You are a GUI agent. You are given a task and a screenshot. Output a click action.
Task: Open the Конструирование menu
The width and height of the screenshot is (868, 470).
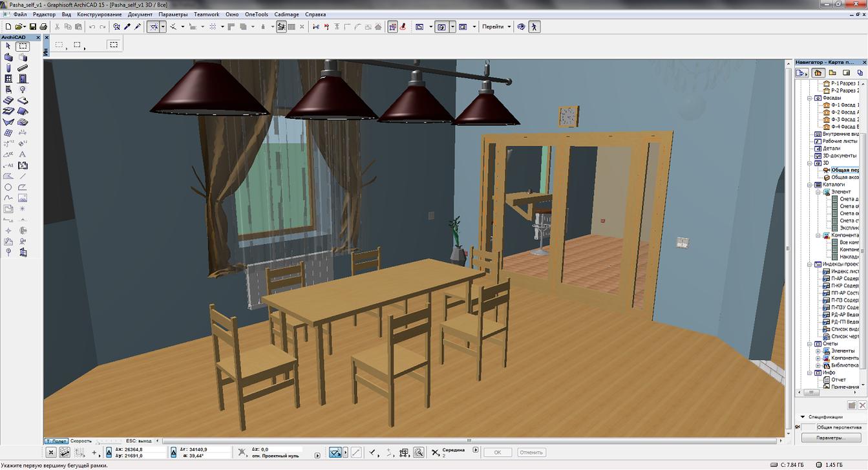[x=99, y=14]
